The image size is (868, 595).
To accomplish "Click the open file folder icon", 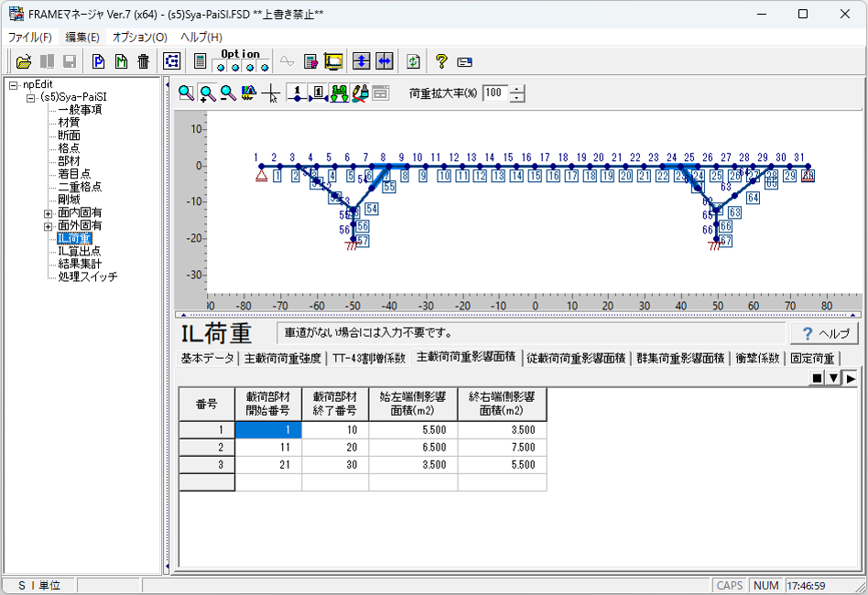I will [24, 61].
